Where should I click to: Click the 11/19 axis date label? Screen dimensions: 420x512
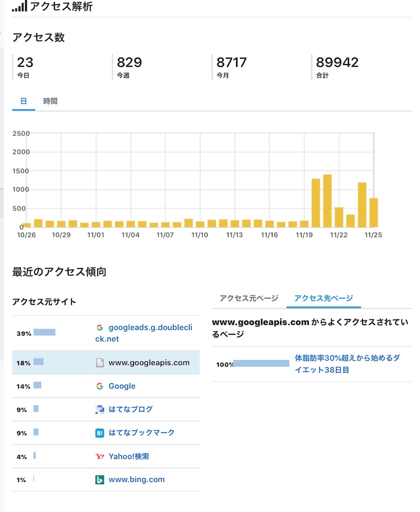tap(304, 235)
